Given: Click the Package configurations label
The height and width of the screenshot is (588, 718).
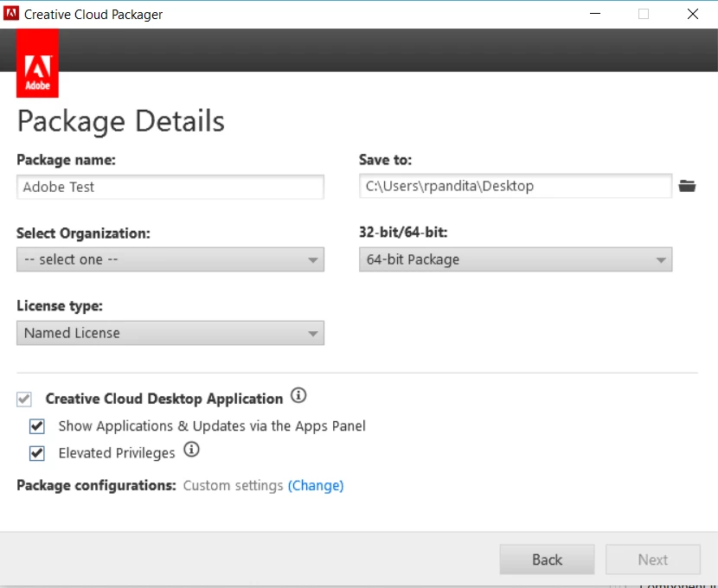Looking at the screenshot, I should [96, 485].
